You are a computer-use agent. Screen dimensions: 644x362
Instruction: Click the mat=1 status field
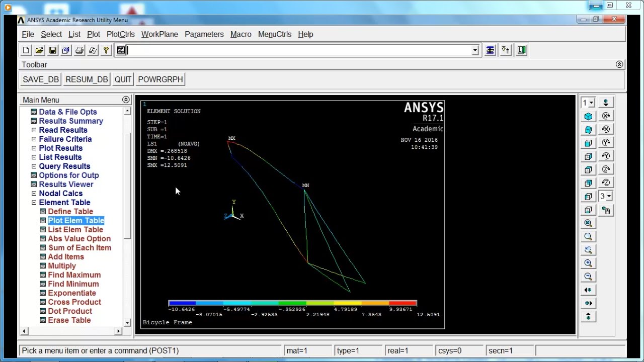click(x=307, y=350)
